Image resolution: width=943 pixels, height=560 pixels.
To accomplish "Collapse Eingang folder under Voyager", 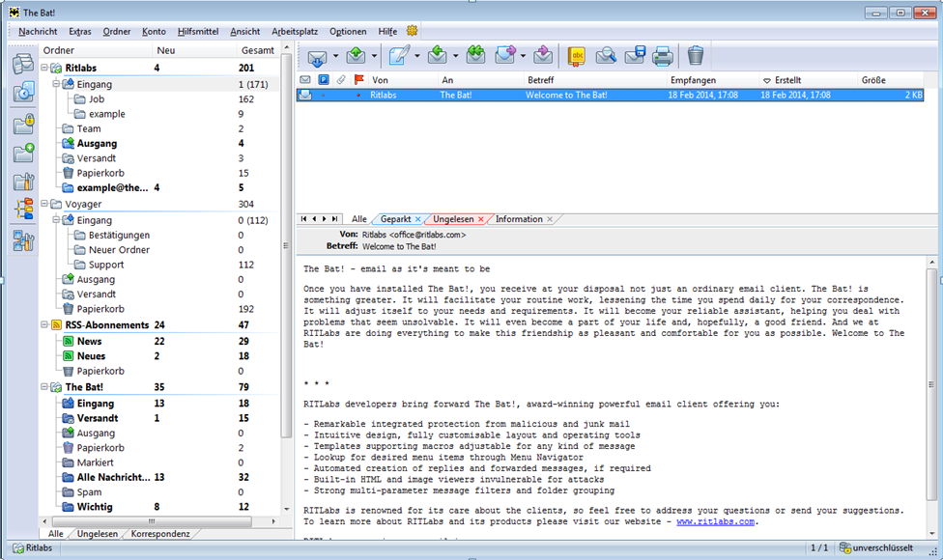I will pos(56,220).
